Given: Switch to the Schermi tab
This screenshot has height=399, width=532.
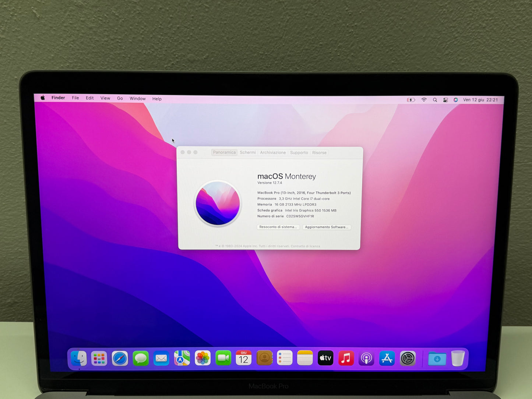Looking at the screenshot, I should (248, 152).
